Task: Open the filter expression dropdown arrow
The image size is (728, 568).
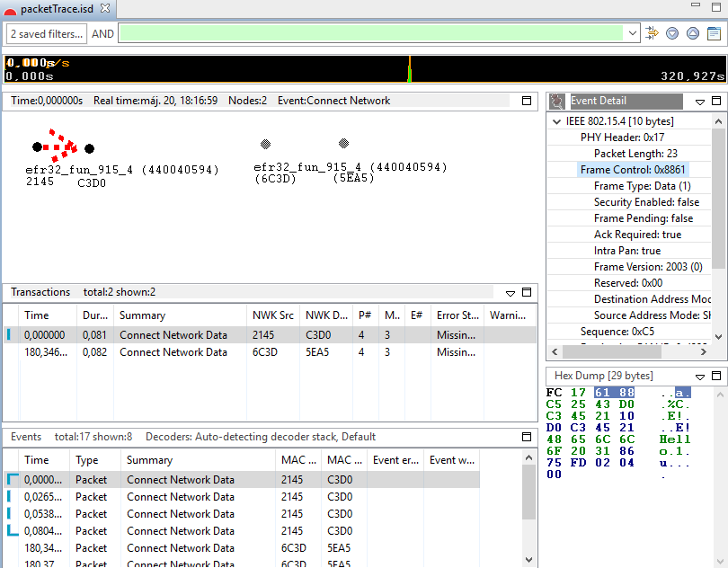Action: coord(633,33)
